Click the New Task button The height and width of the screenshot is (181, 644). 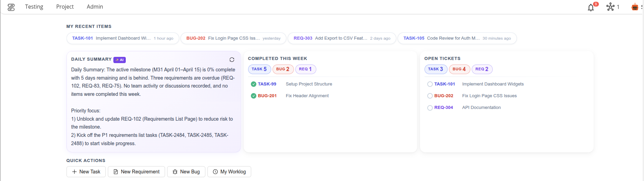[x=86, y=172]
